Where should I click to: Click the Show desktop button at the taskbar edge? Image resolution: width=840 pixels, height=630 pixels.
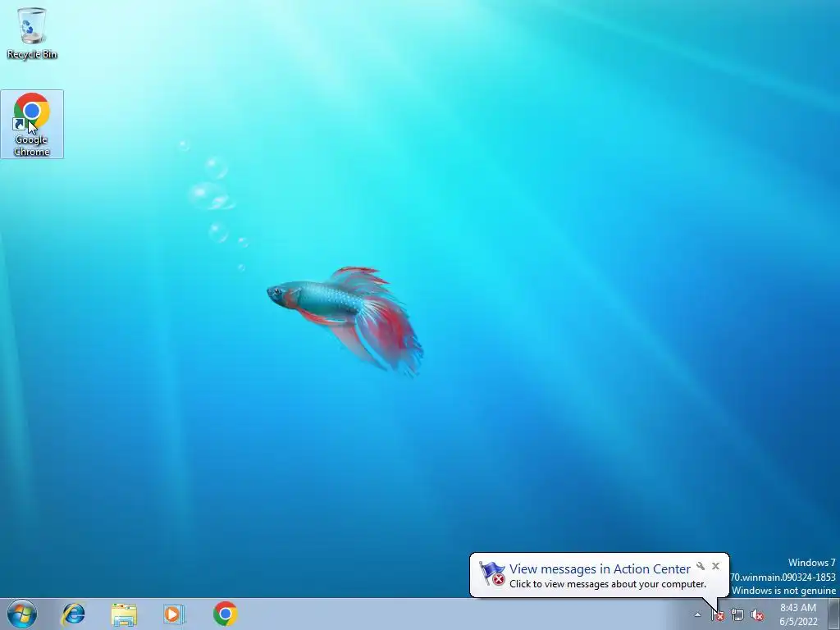coord(834,614)
